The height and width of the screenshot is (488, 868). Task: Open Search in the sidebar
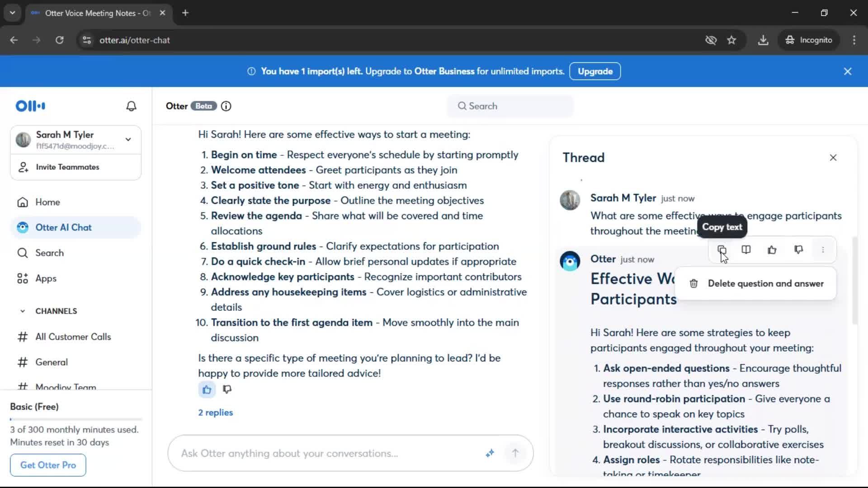(x=75, y=253)
